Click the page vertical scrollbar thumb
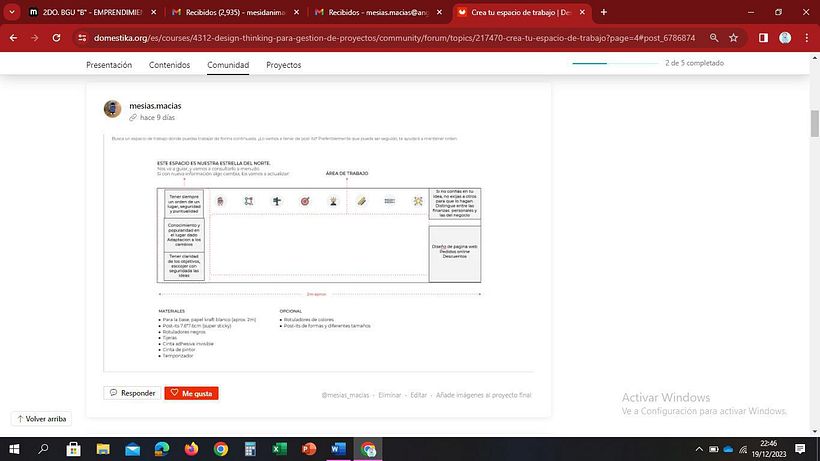Image resolution: width=820 pixels, height=461 pixels. (x=815, y=123)
